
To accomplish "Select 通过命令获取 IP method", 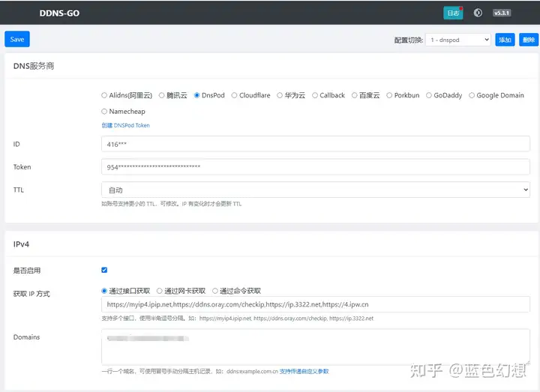I will click(215, 291).
